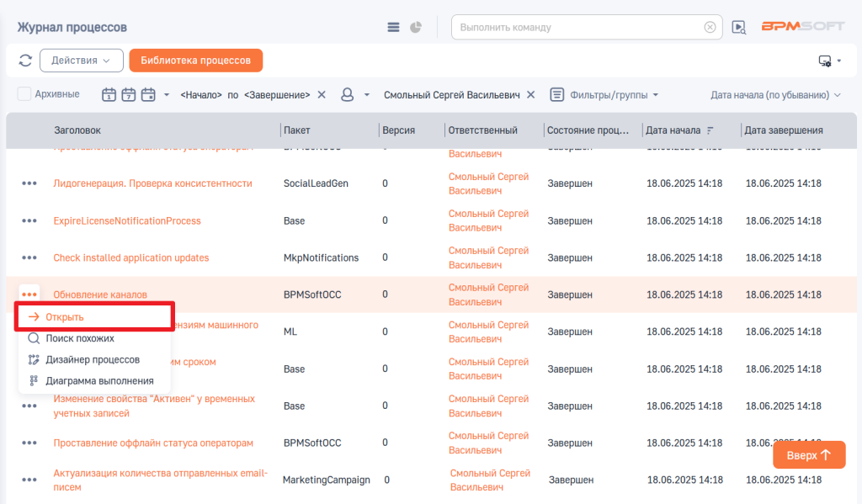Open last Проставление оффлайн статуса операторам link
The image size is (862, 504).
pyautogui.click(x=153, y=443)
